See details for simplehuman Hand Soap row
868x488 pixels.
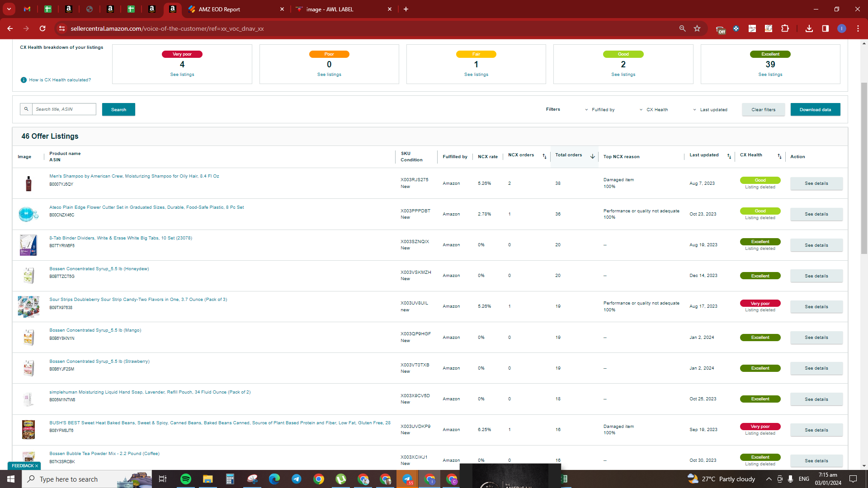tap(816, 399)
